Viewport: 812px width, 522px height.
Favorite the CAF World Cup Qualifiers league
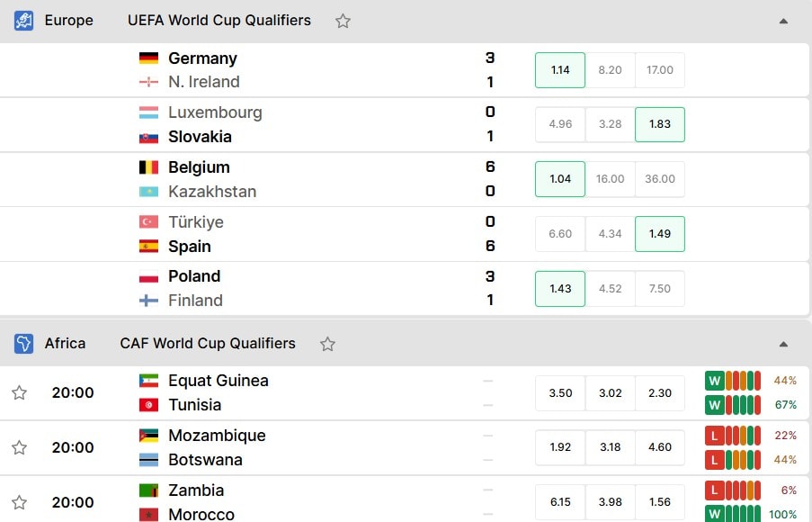pos(327,344)
